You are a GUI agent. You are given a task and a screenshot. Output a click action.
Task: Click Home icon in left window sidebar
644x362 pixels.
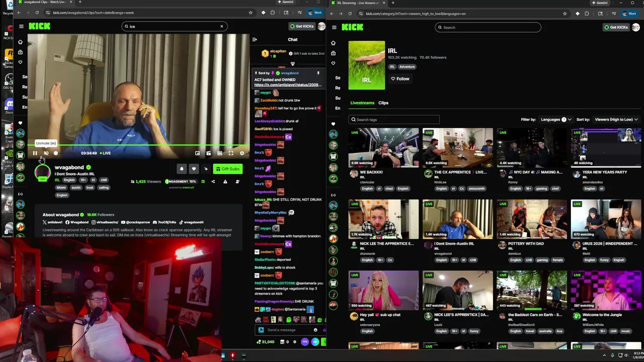tap(20, 42)
